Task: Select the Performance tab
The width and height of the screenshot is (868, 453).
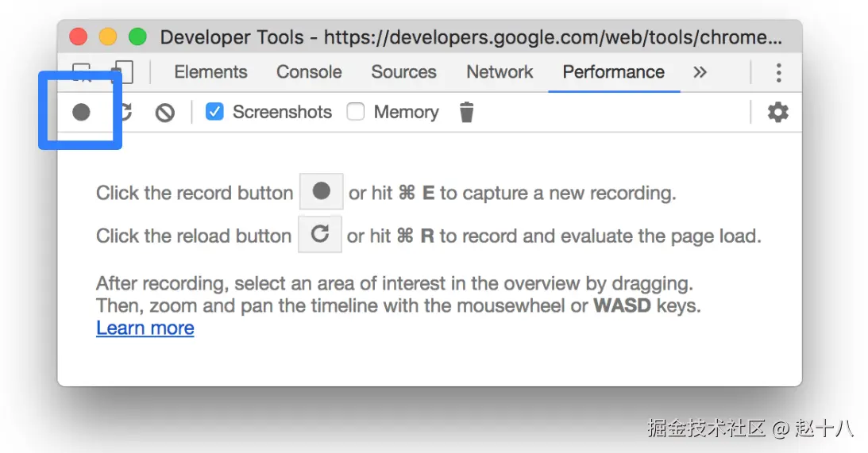Action: click(613, 72)
